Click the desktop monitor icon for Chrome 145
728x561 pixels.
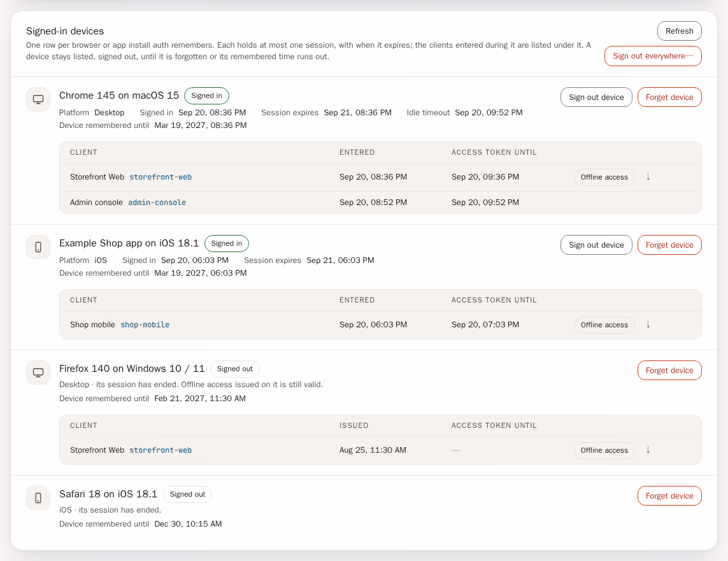pos(38,99)
